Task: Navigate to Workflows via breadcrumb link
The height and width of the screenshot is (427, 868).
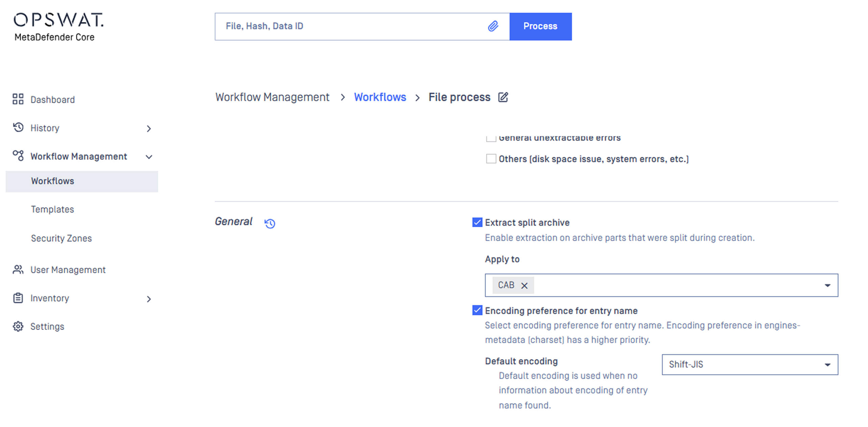Action: coord(380,97)
